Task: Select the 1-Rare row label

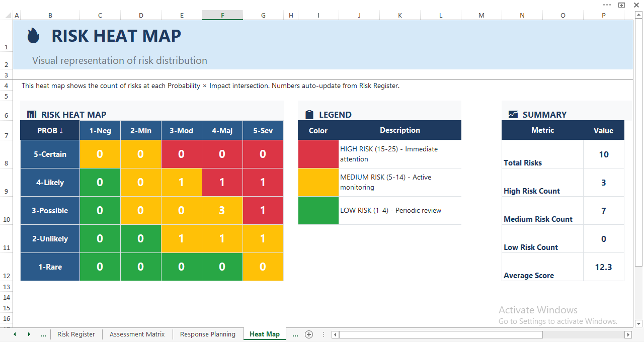Action: coord(50,267)
